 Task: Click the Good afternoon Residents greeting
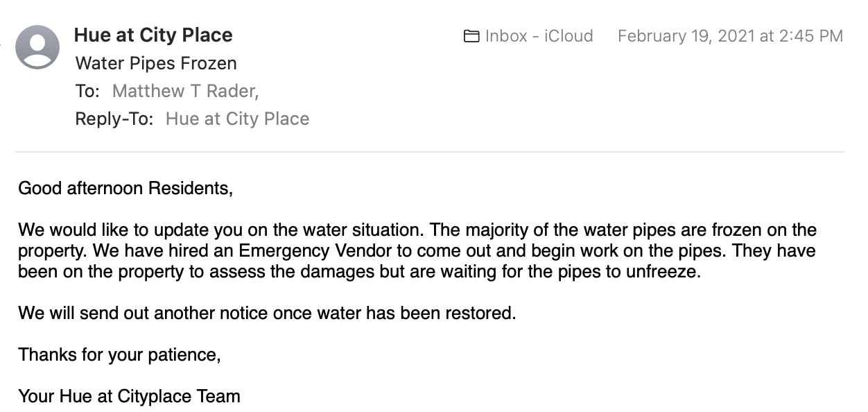pos(125,188)
